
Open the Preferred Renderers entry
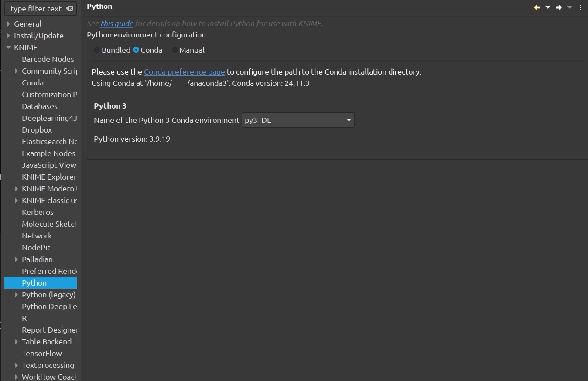tap(49, 271)
